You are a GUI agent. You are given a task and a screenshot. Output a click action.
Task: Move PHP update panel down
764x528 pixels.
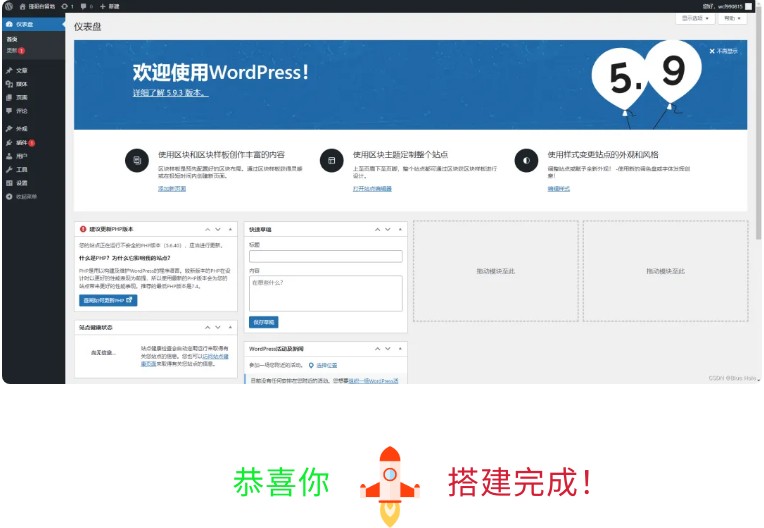[x=218, y=229]
